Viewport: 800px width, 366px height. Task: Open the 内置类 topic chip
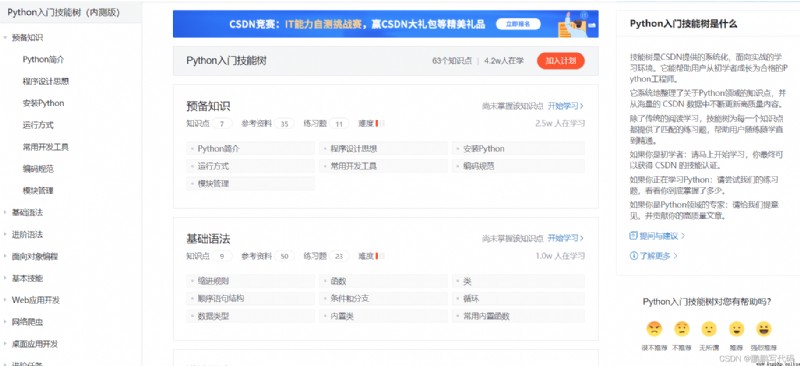click(x=383, y=316)
